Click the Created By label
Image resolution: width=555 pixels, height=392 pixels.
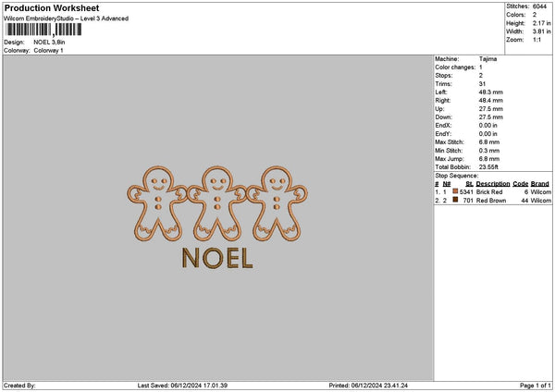click(x=19, y=386)
